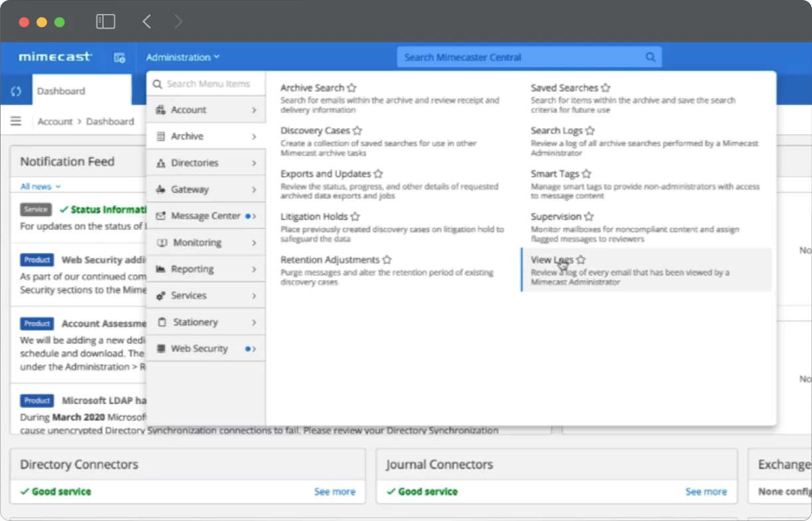Select the Smart Tags menu entry
Image resolution: width=812 pixels, height=521 pixels.
coord(555,174)
